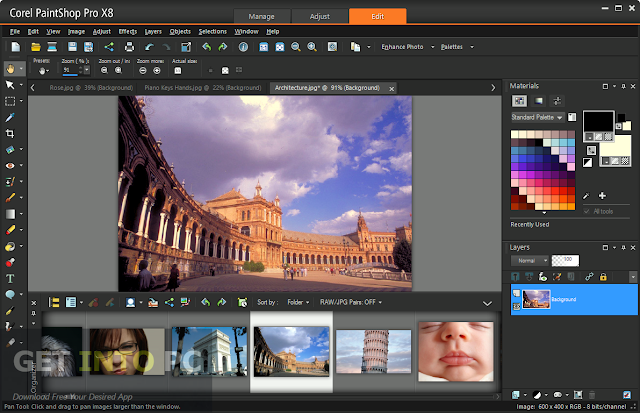
Task: Select the Crop tool
Action: tap(10, 132)
